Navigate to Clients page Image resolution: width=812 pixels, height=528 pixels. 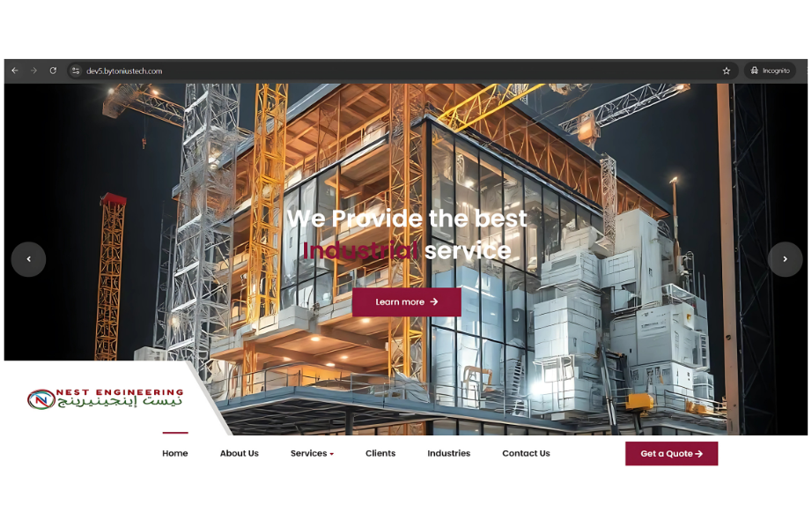(380, 453)
